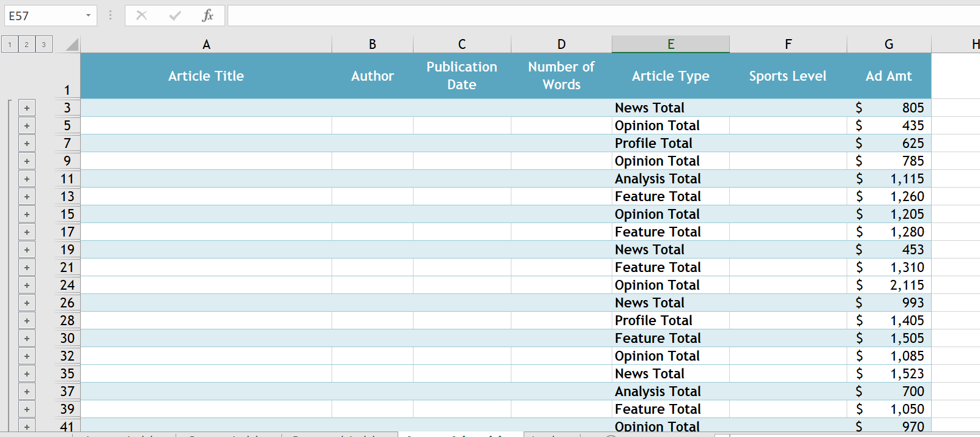Image resolution: width=980 pixels, height=437 pixels.
Task: Expand the group at row 24
Action: pos(27,285)
